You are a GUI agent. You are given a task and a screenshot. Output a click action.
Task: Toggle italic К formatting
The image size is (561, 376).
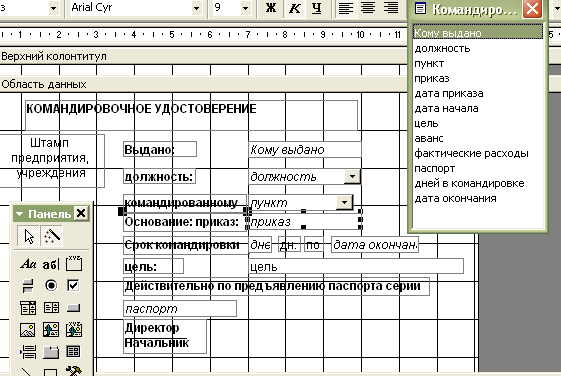[294, 8]
